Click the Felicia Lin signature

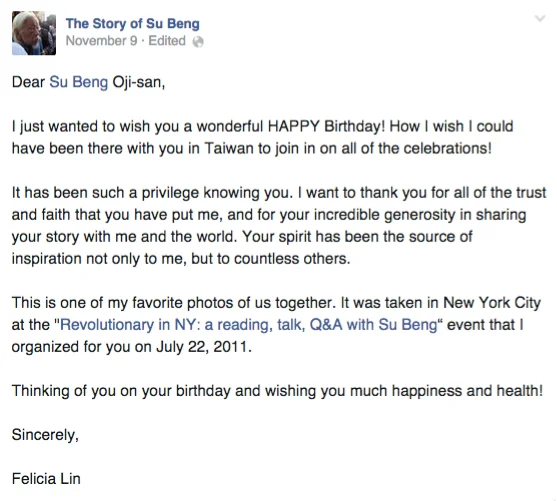(x=46, y=479)
